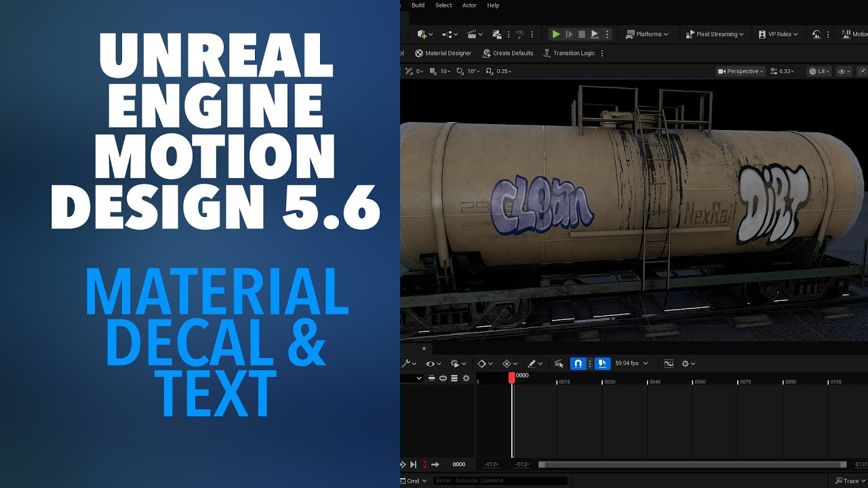Screen dimensions: 868x488
Task: Click the end frame value 0131
Action: click(x=861, y=464)
